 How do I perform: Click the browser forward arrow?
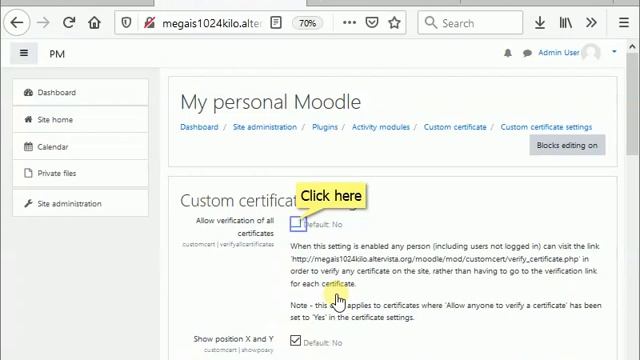click(x=43, y=22)
